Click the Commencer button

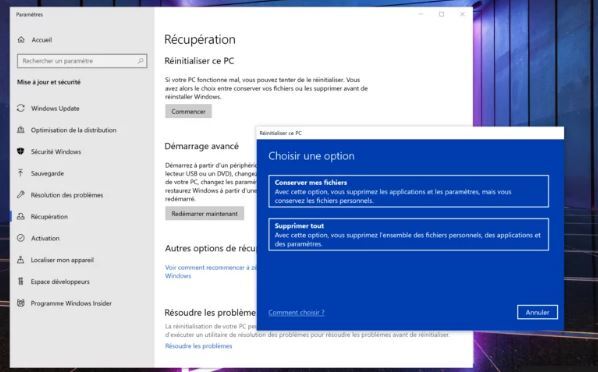tap(188, 111)
